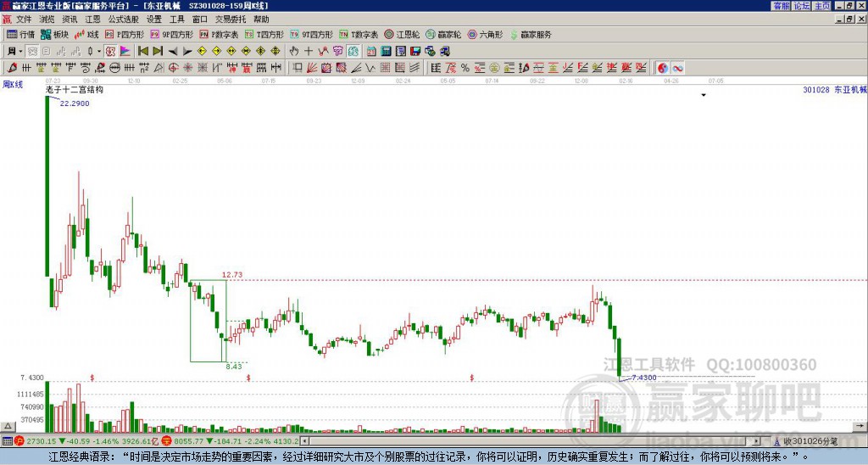Screen dimensions: 868x465
Task: Click the circle with horizontal lines tool
Action: [x=114, y=68]
